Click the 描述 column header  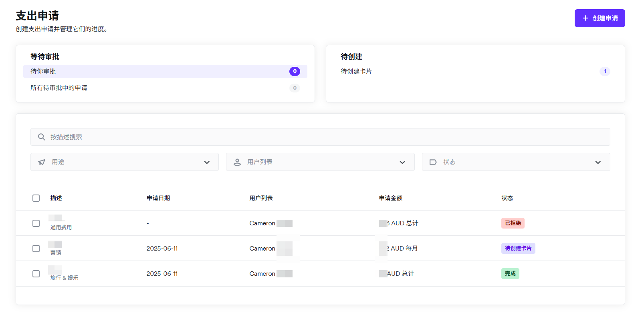56,198
